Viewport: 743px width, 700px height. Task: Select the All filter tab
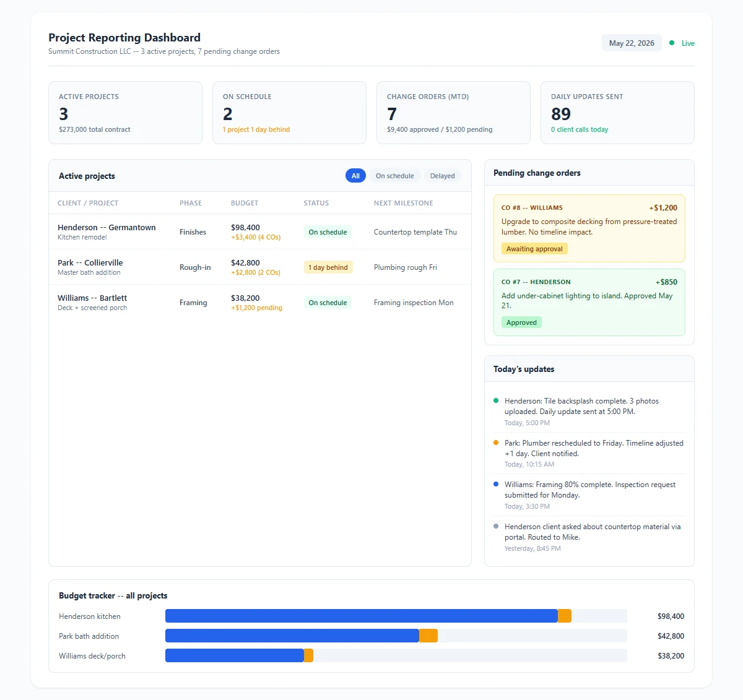[x=355, y=176]
